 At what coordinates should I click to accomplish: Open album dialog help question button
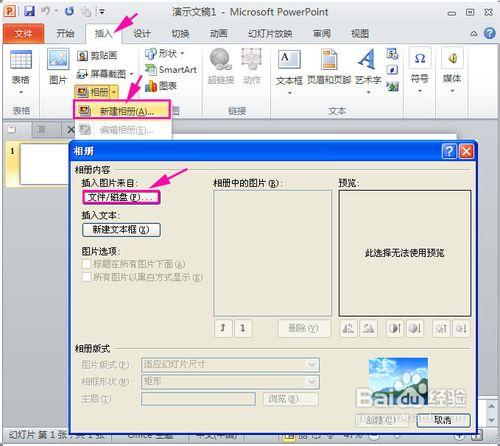coord(449,152)
